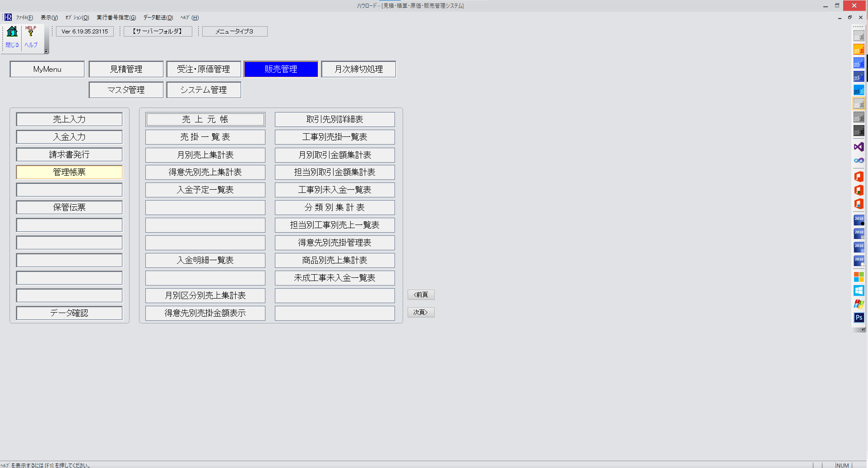Go to next page with 次頁 button
Image resolution: width=868 pixels, height=468 pixels.
coord(421,312)
